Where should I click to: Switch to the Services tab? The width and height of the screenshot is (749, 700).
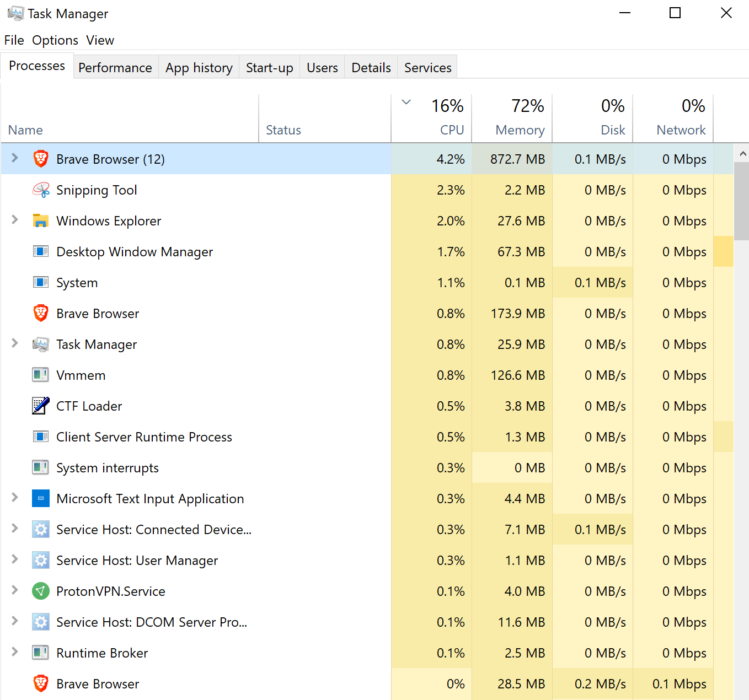coord(427,67)
